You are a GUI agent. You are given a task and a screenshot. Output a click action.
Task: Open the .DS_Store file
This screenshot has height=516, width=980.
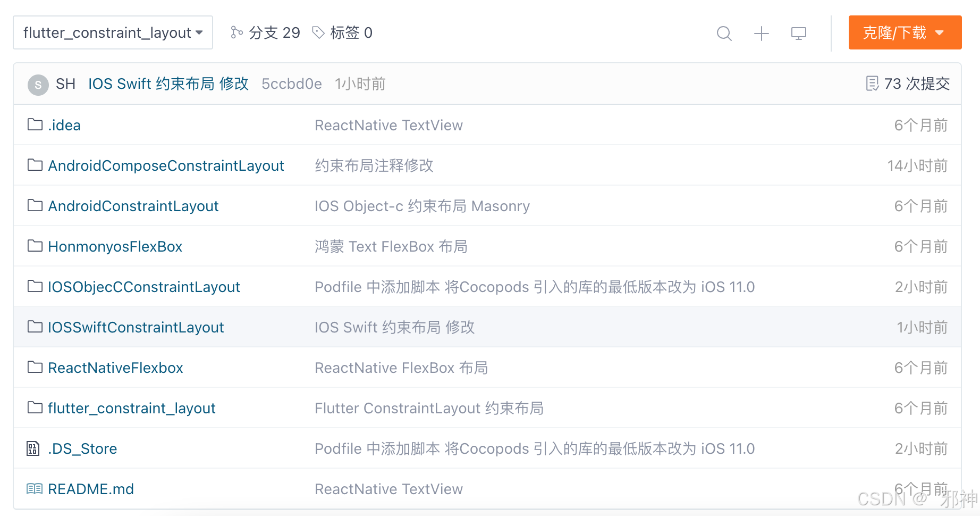tap(82, 448)
